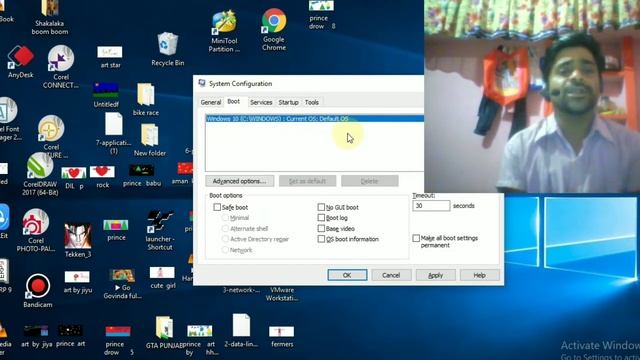Screen dimensions: 640x360
Task: Select the Minimal radio button
Action: tap(225, 218)
